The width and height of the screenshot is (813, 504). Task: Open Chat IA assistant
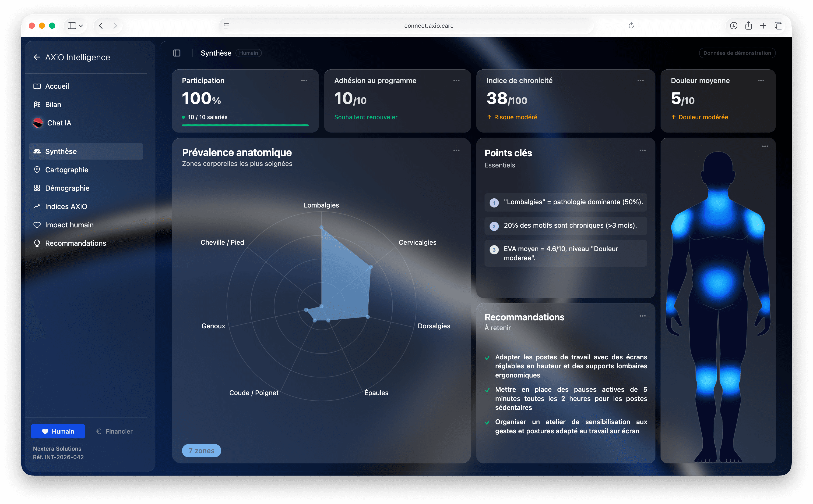(59, 123)
